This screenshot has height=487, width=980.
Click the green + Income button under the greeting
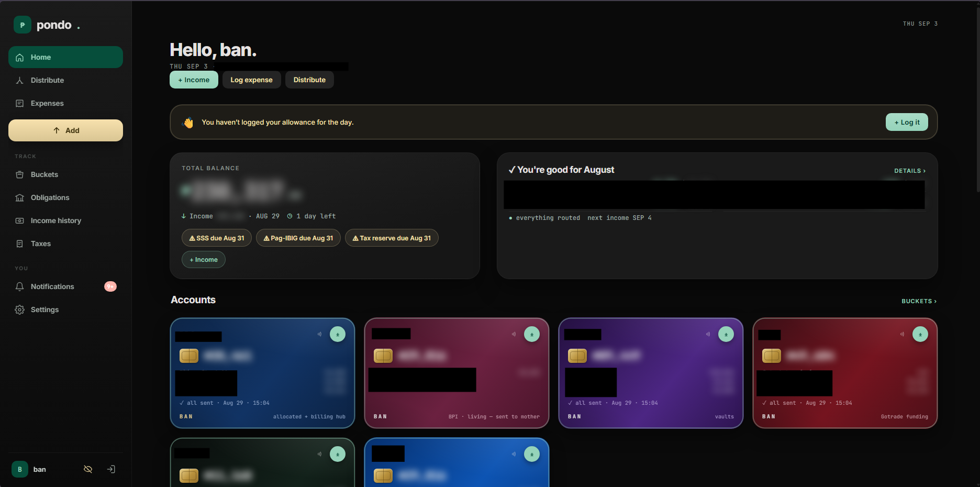(194, 80)
